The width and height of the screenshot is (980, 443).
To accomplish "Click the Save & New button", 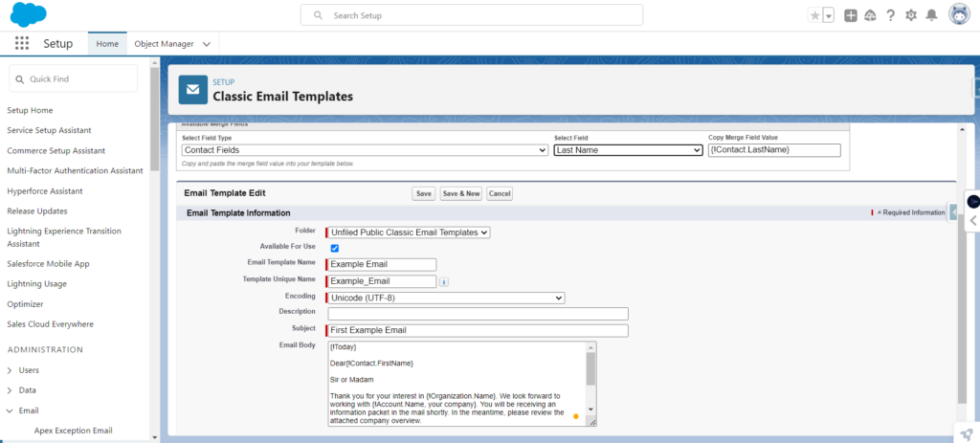I will (460, 193).
